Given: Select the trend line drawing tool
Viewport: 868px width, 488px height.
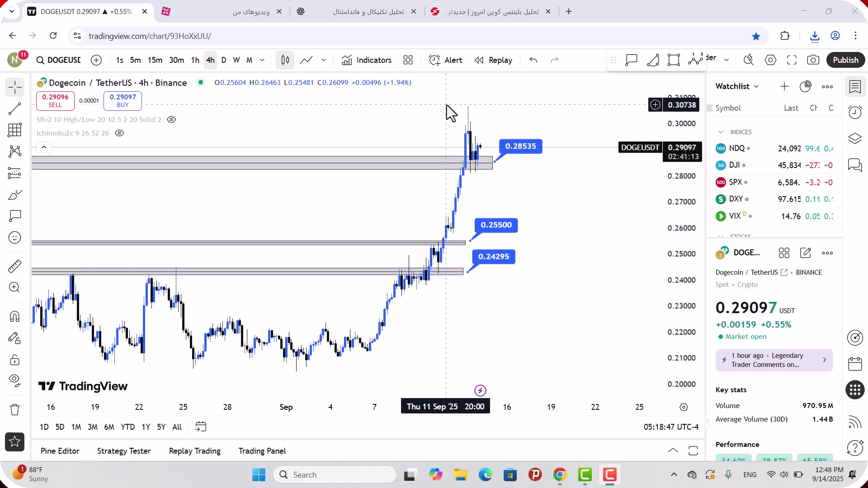Looking at the screenshot, I should [x=15, y=108].
